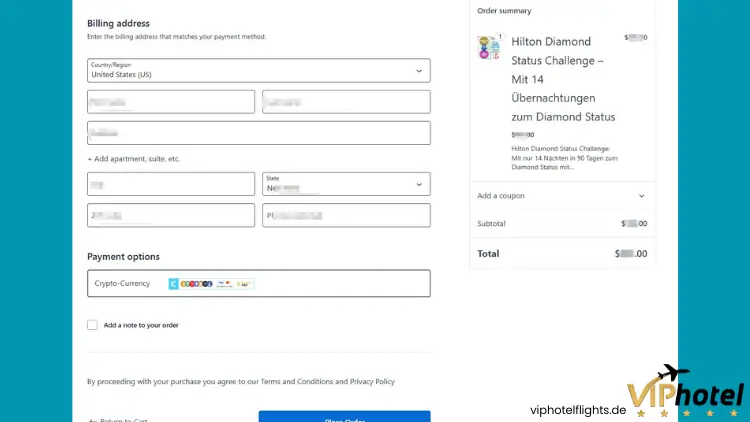Open the State dropdown
Screen dimensions: 750x422
[345, 184]
